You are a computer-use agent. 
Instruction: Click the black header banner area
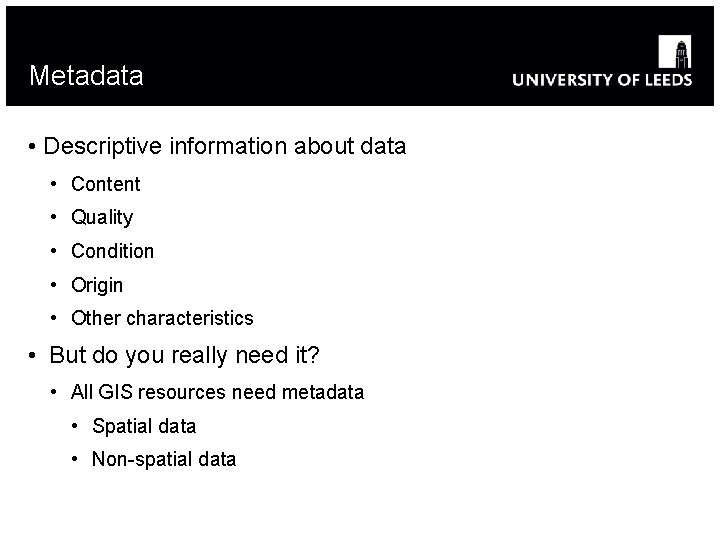pos(360,56)
